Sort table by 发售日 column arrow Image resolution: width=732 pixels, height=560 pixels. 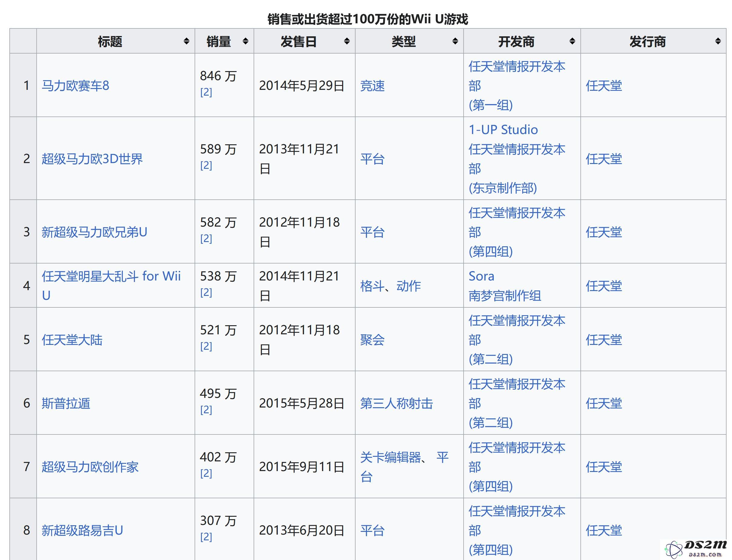[x=347, y=41]
